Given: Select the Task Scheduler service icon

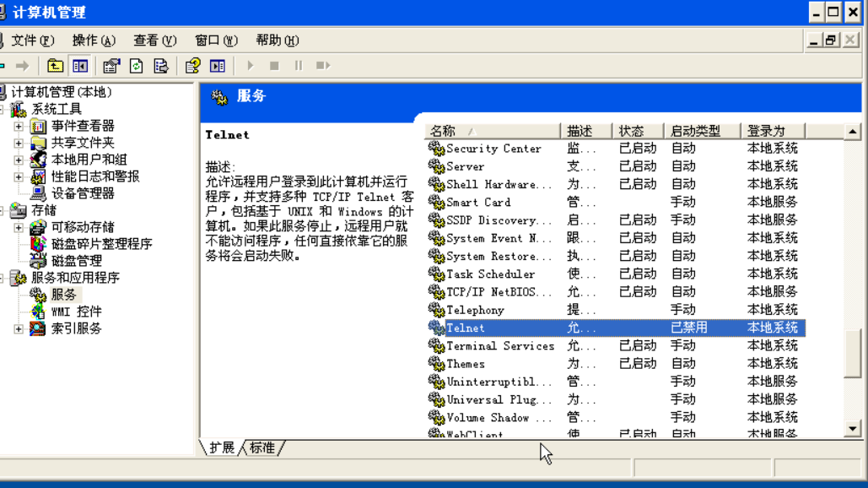Looking at the screenshot, I should coord(436,274).
